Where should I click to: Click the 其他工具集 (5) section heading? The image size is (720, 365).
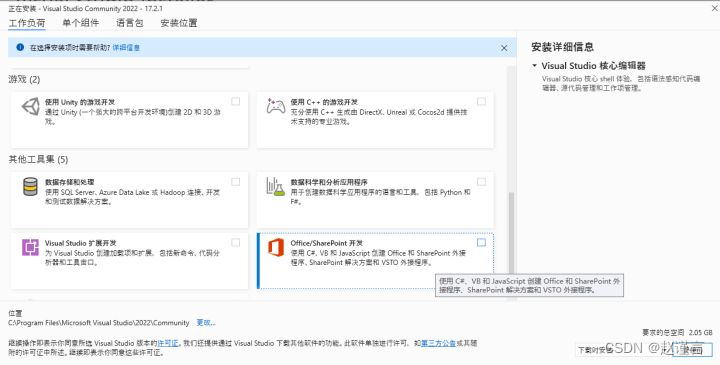(38, 159)
